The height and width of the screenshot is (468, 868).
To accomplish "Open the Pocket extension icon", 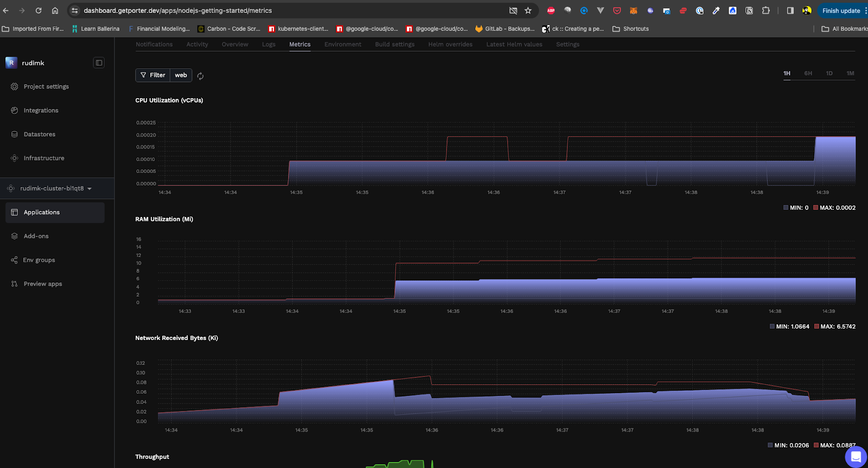I will pos(617,10).
